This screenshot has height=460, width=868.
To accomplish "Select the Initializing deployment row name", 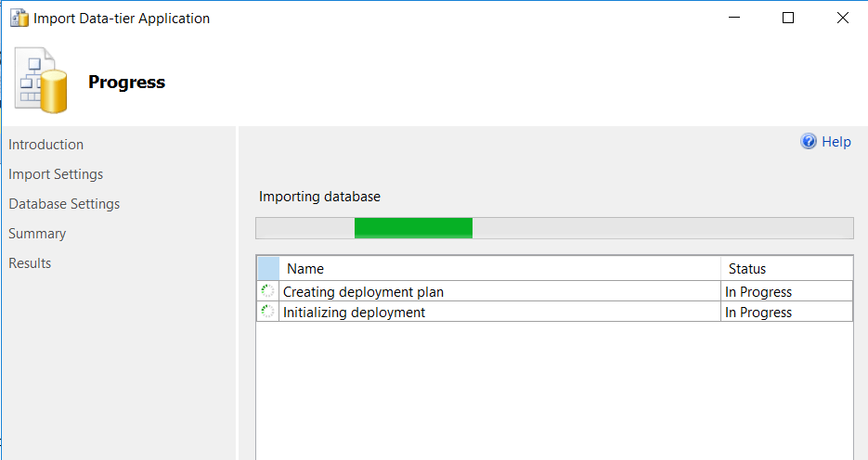I will pos(354,313).
